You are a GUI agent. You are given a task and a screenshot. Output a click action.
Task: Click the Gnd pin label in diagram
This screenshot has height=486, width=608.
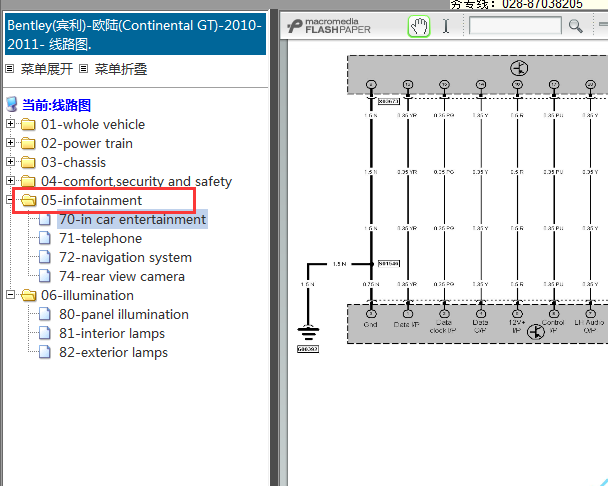(x=370, y=324)
